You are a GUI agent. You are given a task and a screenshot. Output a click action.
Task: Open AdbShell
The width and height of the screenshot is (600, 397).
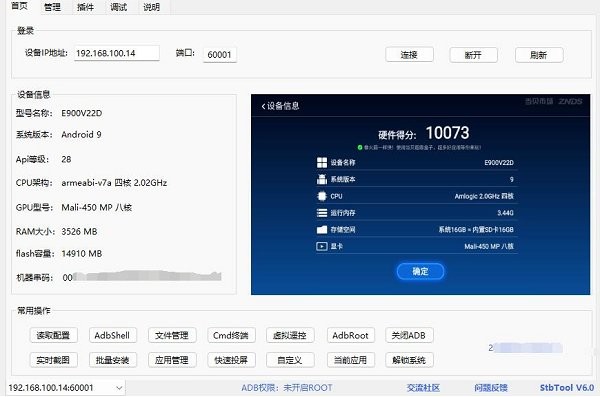pos(112,335)
